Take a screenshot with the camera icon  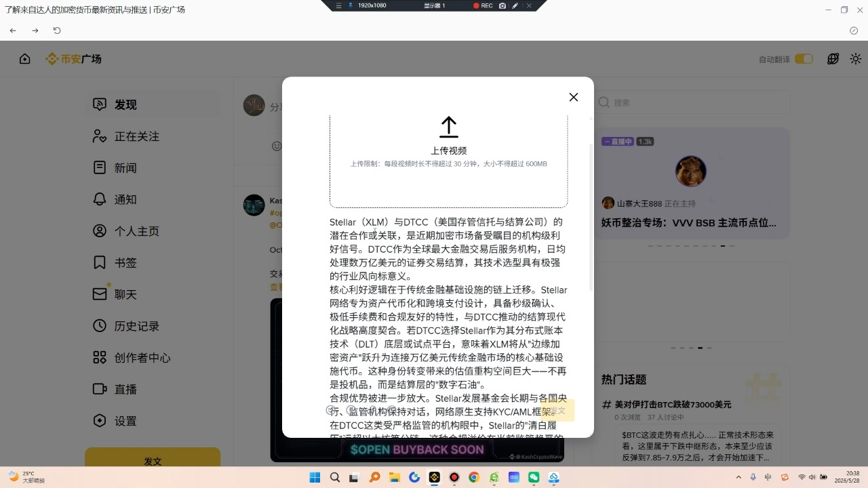coord(502,5)
